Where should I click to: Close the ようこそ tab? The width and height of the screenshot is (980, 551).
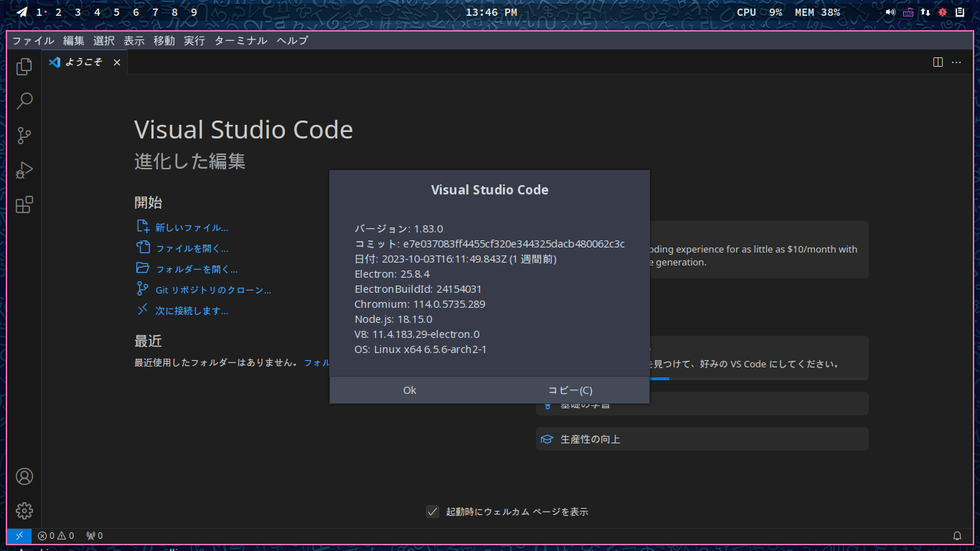pyautogui.click(x=117, y=62)
